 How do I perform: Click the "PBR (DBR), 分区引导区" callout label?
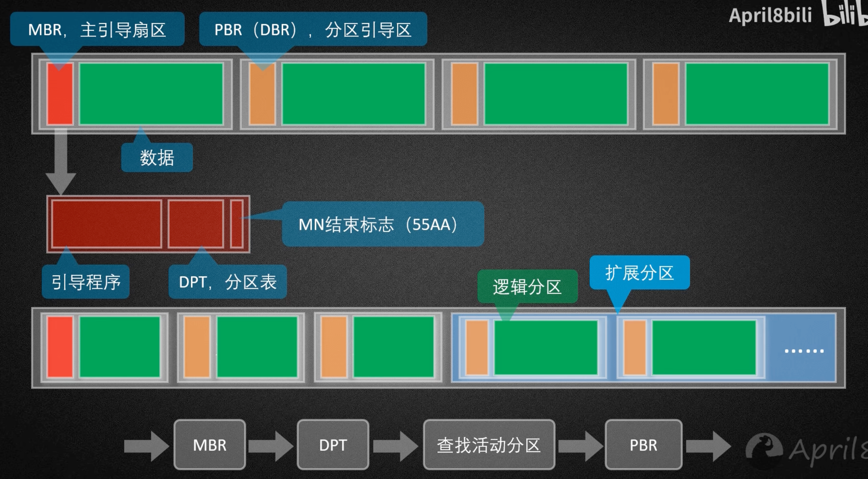coord(313,29)
